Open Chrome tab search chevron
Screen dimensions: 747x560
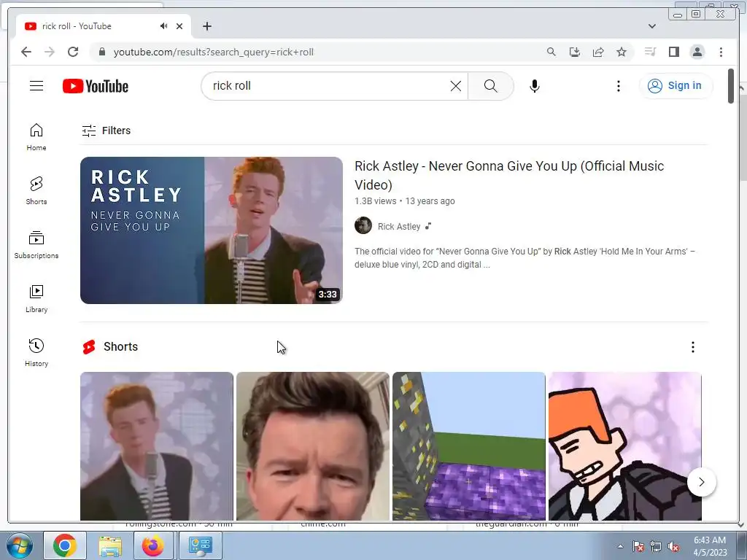[652, 26]
